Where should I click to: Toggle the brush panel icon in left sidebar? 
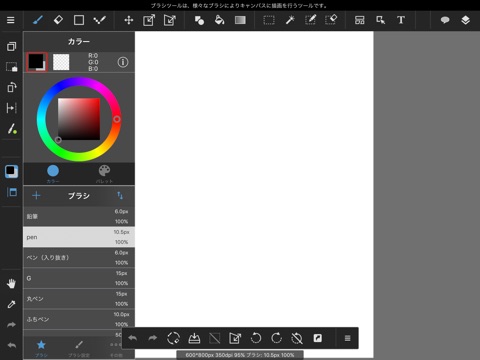point(12,192)
